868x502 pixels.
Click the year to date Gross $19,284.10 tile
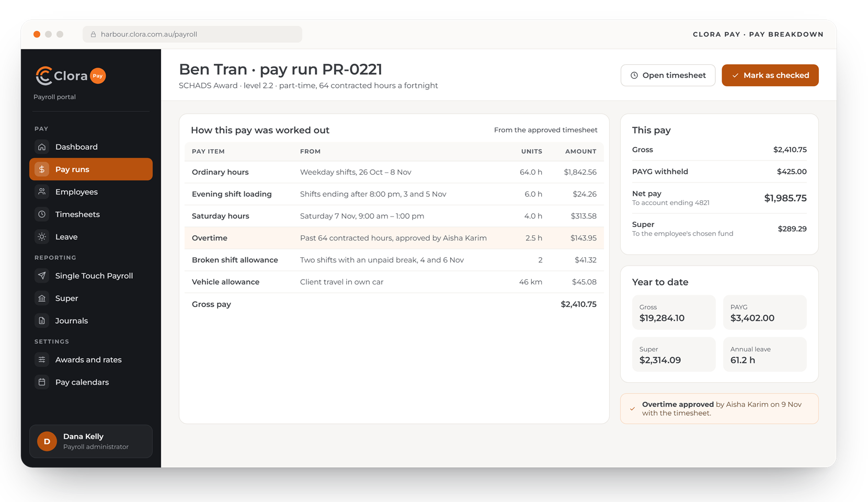click(x=674, y=313)
